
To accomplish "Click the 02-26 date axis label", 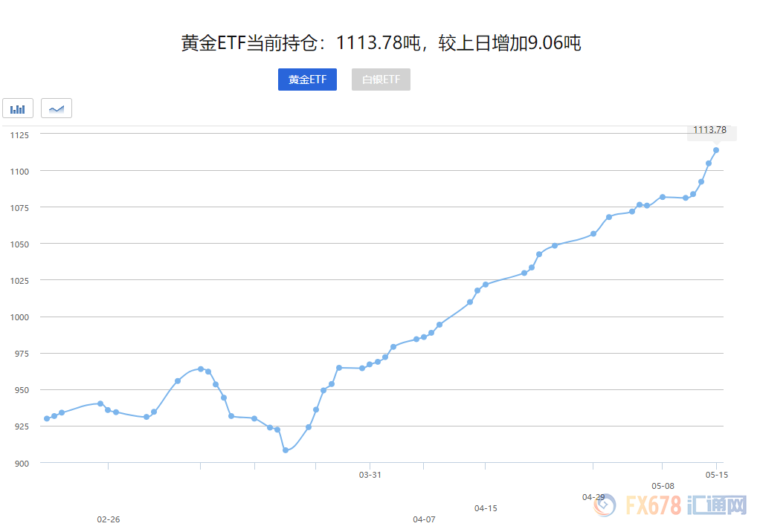I will tap(109, 520).
